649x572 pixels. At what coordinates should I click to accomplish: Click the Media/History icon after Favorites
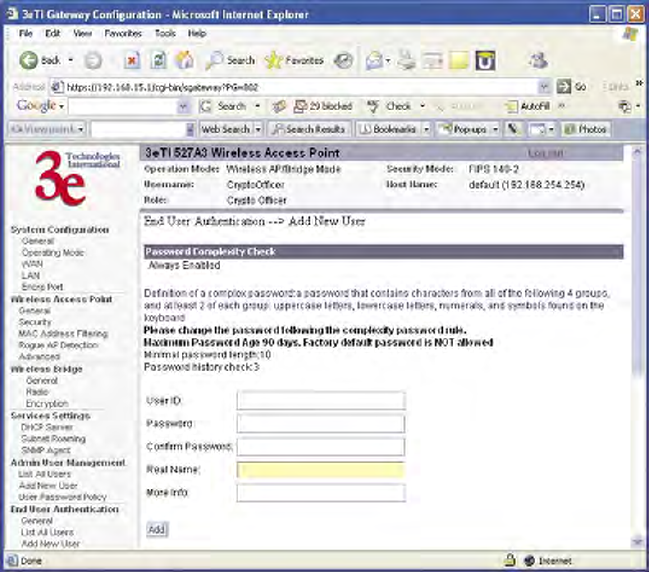click(344, 61)
